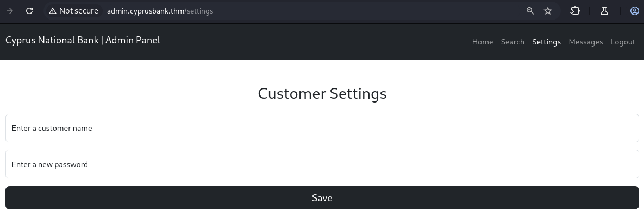Click the 'Not secure' security label
The height and width of the screenshot is (217, 644).
point(78,11)
